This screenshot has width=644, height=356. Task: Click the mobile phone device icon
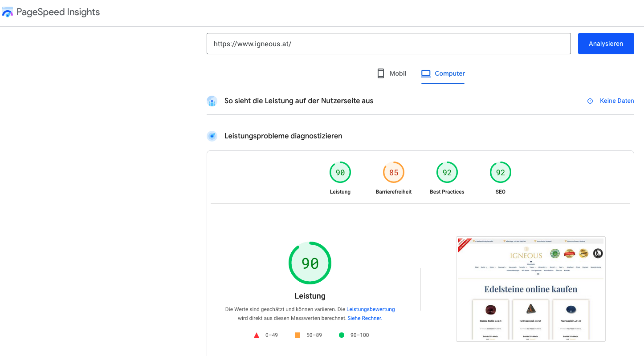(381, 73)
